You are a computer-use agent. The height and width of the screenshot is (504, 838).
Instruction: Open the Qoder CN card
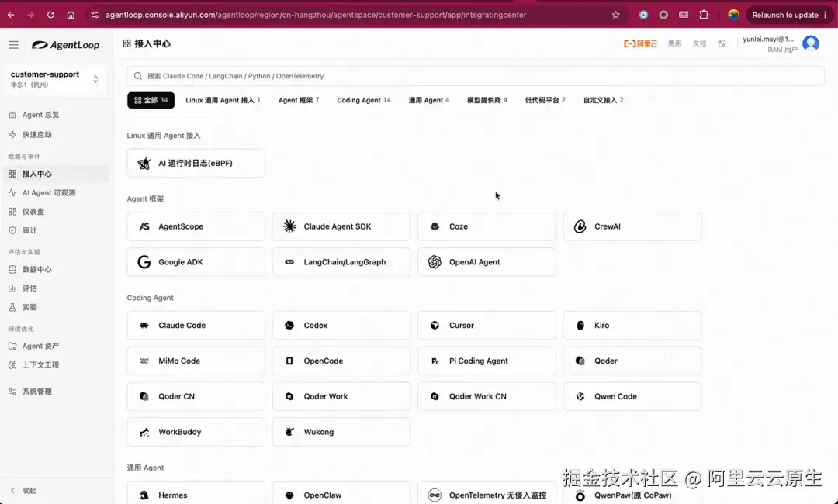coord(196,397)
